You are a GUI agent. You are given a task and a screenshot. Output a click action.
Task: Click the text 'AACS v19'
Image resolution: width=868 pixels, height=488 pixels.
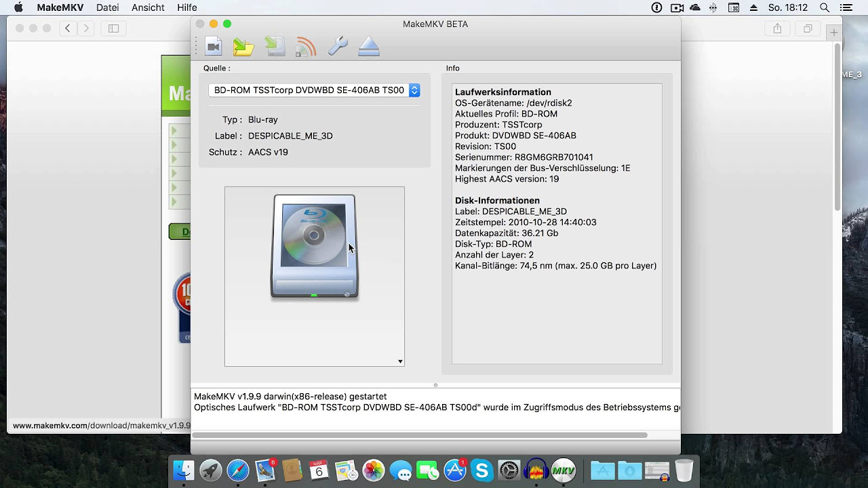click(x=268, y=152)
